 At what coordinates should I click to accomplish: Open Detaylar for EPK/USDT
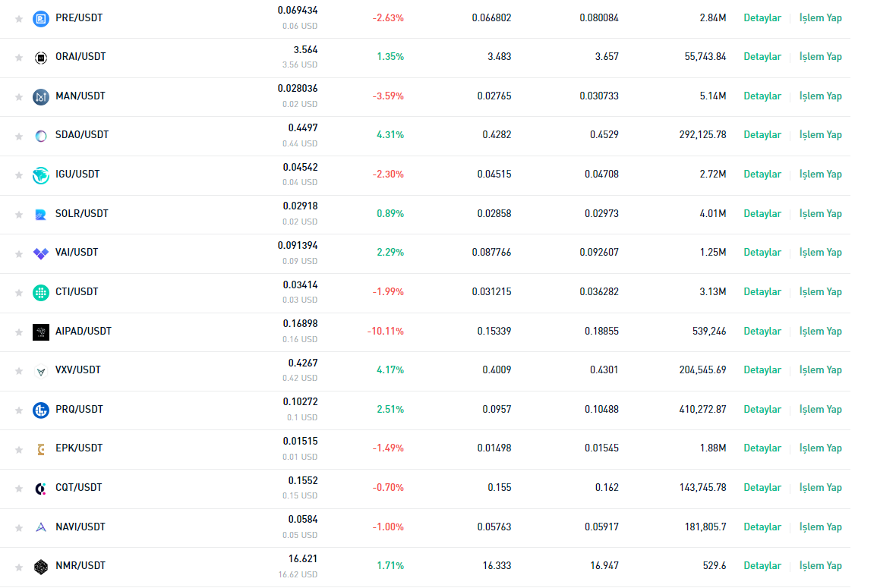[x=762, y=448]
